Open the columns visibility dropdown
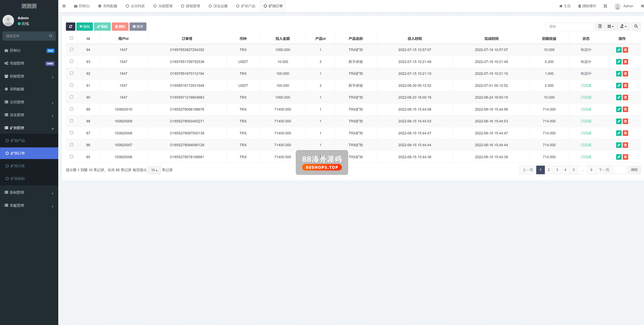Screen dimensions: 644x325 pos(611,27)
